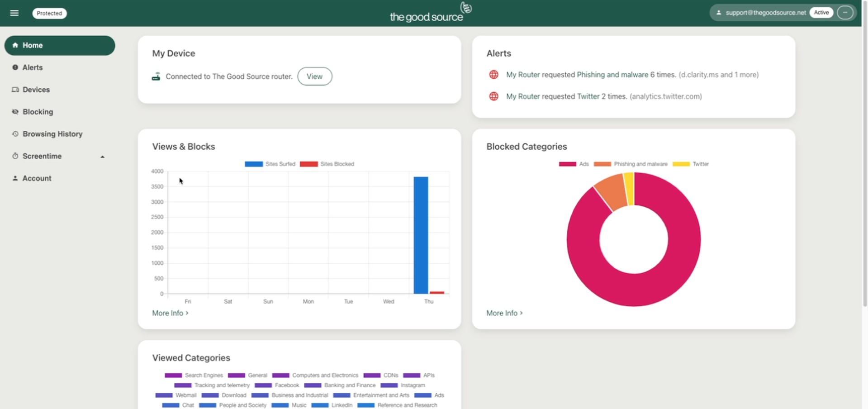Image resolution: width=868 pixels, height=409 pixels.
Task: Toggle Computers and Electronics legend swatch
Action: pos(280,376)
